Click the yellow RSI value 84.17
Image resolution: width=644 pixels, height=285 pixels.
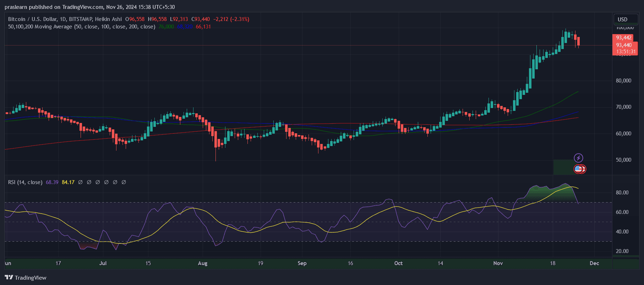(68, 182)
